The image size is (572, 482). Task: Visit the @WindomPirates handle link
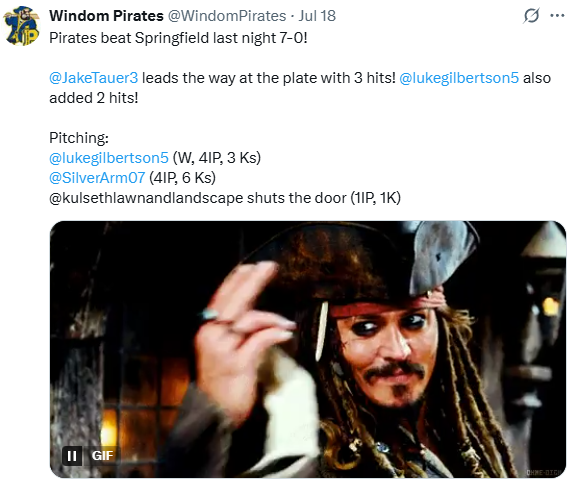tap(227, 16)
